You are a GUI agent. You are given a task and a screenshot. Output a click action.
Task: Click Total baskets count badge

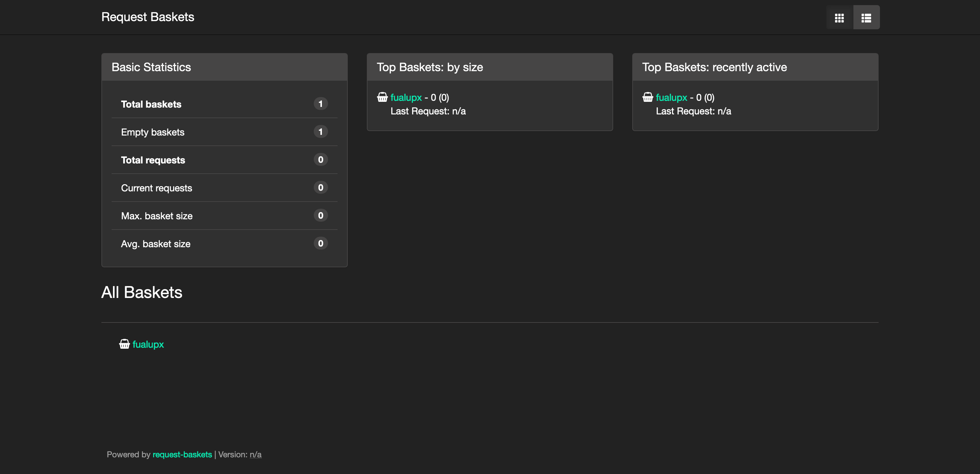pos(320,104)
